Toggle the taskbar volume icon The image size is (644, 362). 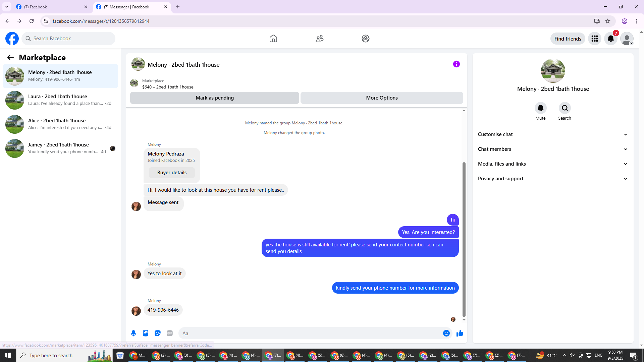pos(572,355)
